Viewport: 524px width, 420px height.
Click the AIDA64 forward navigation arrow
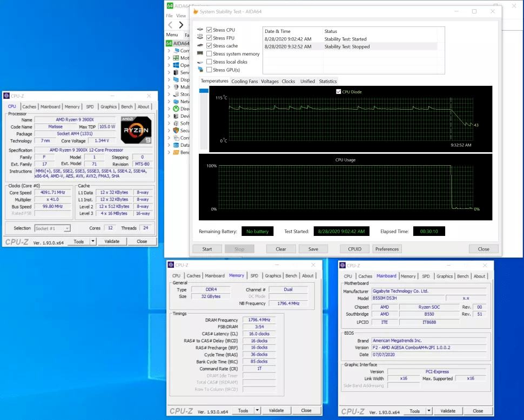[x=181, y=25]
